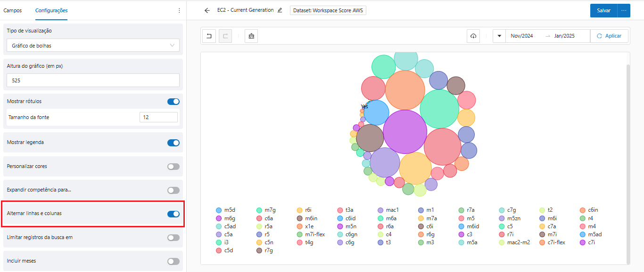Select the Configurações tab
This screenshot has width=644, height=272.
51,10
